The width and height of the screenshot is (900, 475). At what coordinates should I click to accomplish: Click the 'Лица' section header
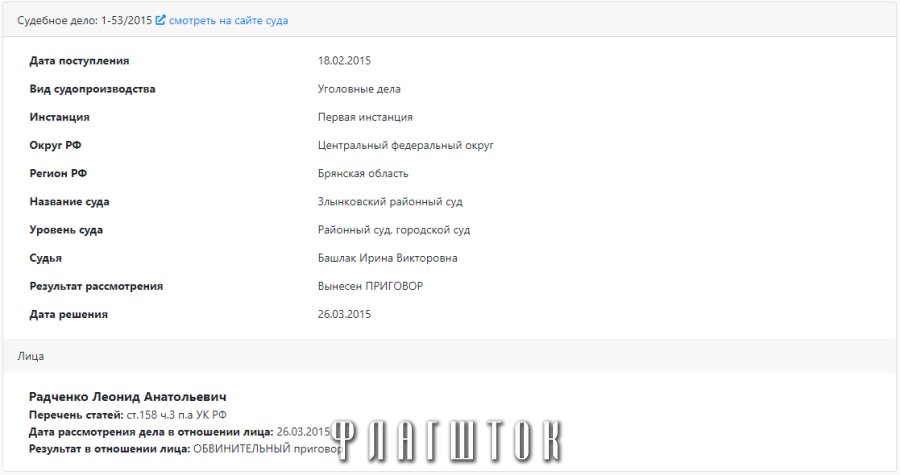[30, 356]
